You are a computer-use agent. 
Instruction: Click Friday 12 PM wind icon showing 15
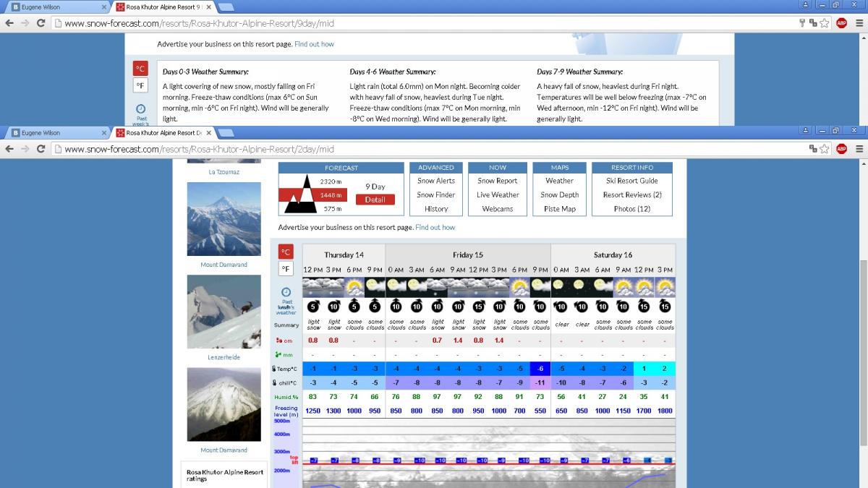478,307
